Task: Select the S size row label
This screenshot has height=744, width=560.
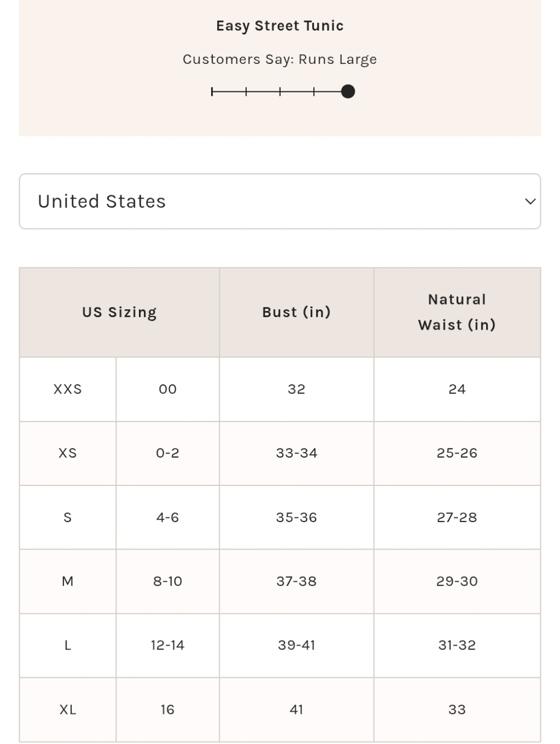Action: (x=68, y=517)
